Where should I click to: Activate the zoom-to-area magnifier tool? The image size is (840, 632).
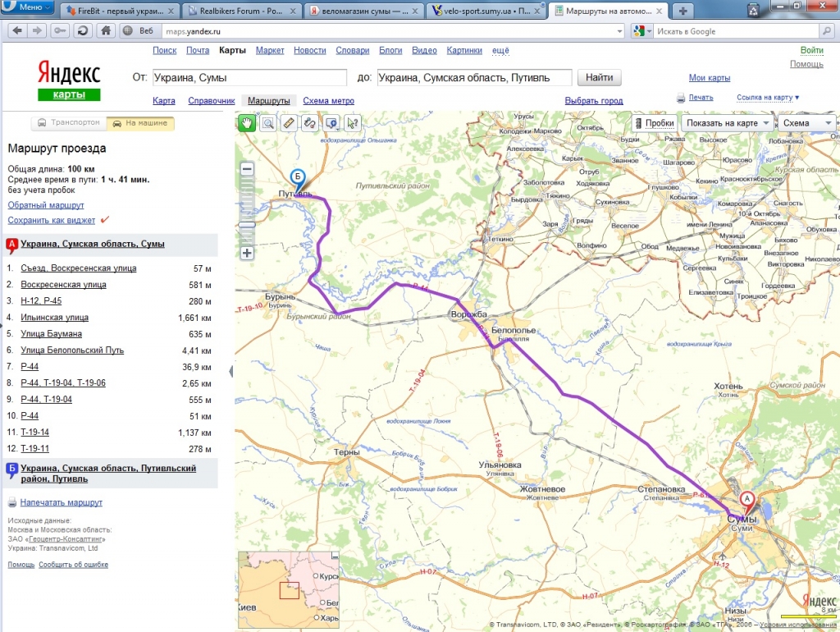(x=267, y=123)
